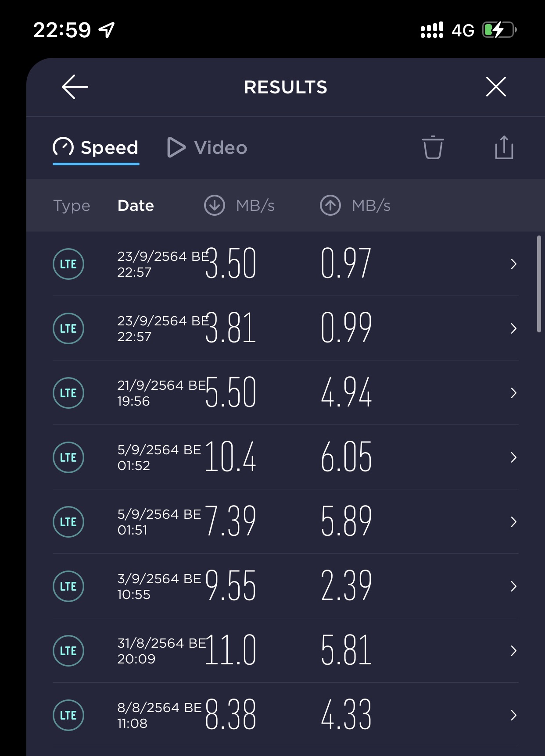Expand the 5/9/2564 01:51 result chevron

coord(513,522)
